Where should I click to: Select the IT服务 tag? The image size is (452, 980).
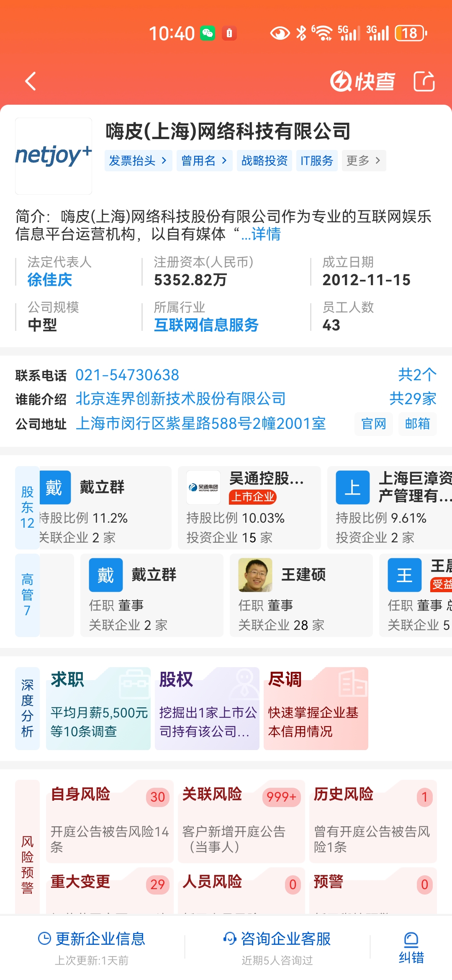tap(317, 161)
